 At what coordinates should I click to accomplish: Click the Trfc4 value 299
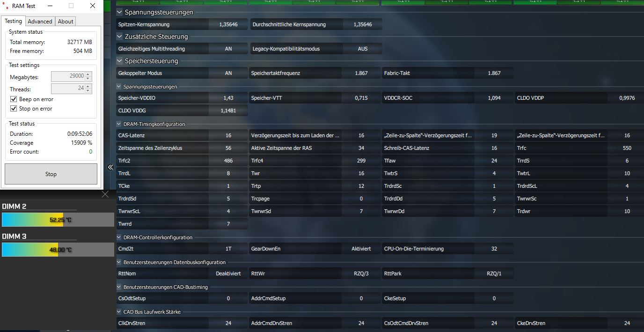click(x=361, y=161)
